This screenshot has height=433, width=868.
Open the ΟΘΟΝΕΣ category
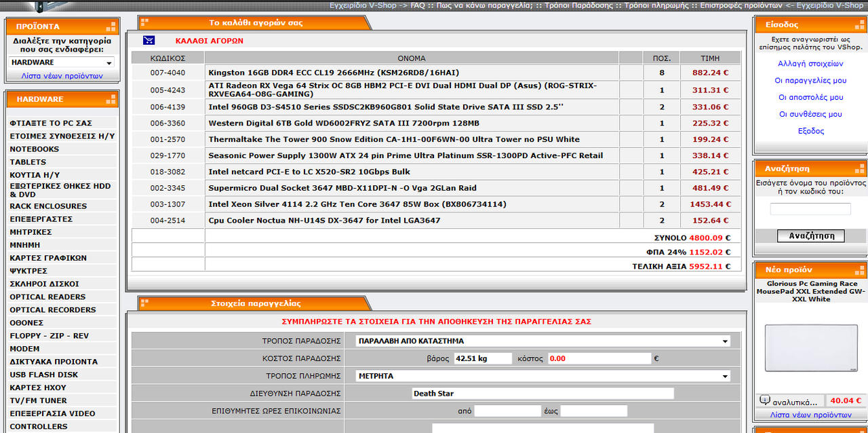[26, 322]
